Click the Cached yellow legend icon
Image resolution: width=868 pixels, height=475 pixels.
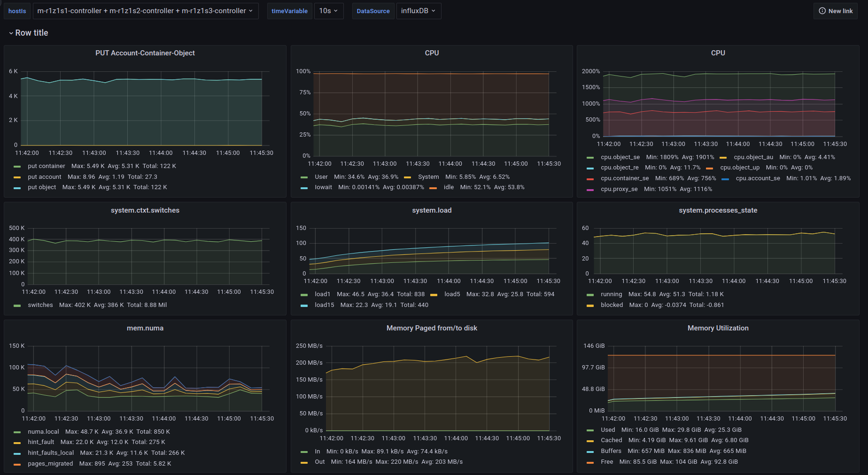590,441
